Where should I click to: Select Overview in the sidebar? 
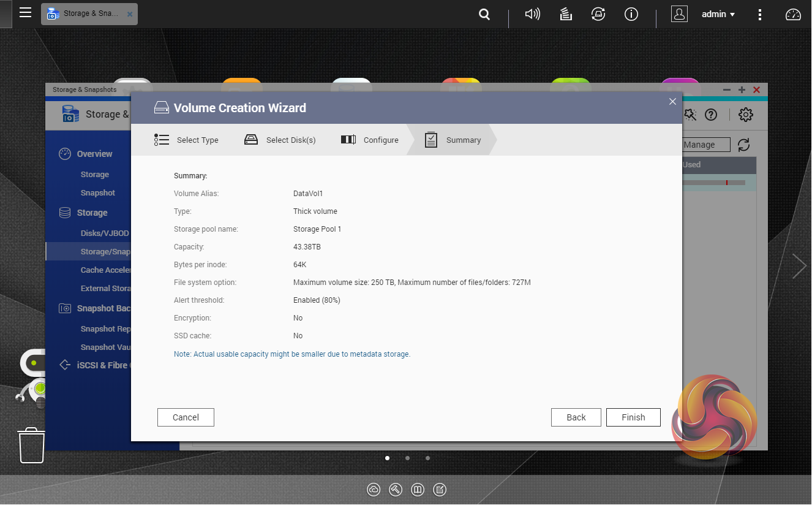(x=94, y=154)
